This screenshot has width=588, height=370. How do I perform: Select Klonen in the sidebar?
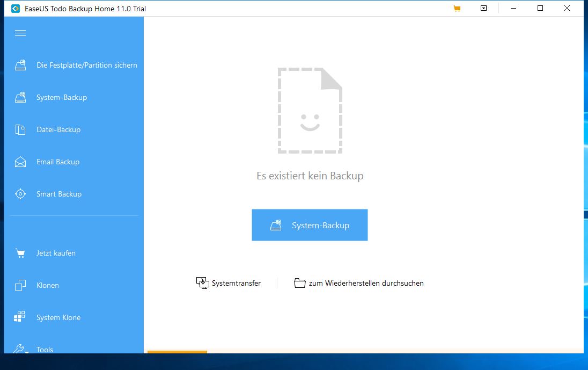tap(48, 285)
